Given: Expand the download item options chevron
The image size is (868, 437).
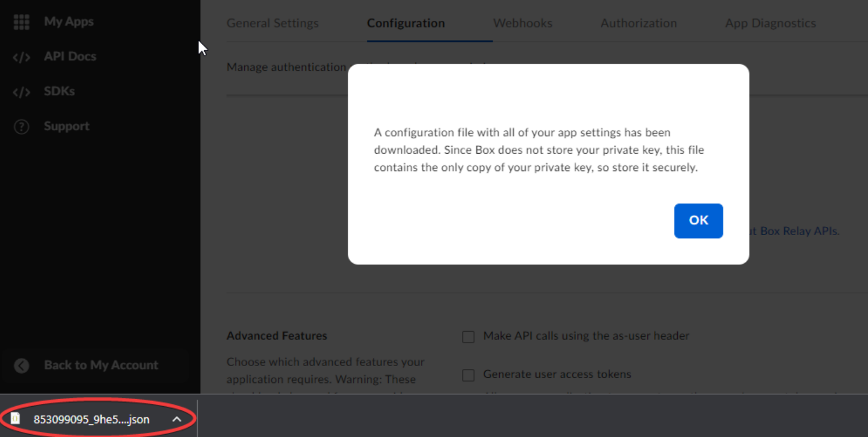Looking at the screenshot, I should tap(177, 419).
